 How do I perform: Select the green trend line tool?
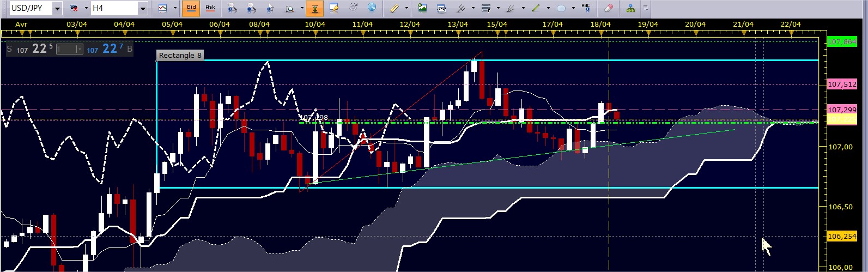[536, 8]
